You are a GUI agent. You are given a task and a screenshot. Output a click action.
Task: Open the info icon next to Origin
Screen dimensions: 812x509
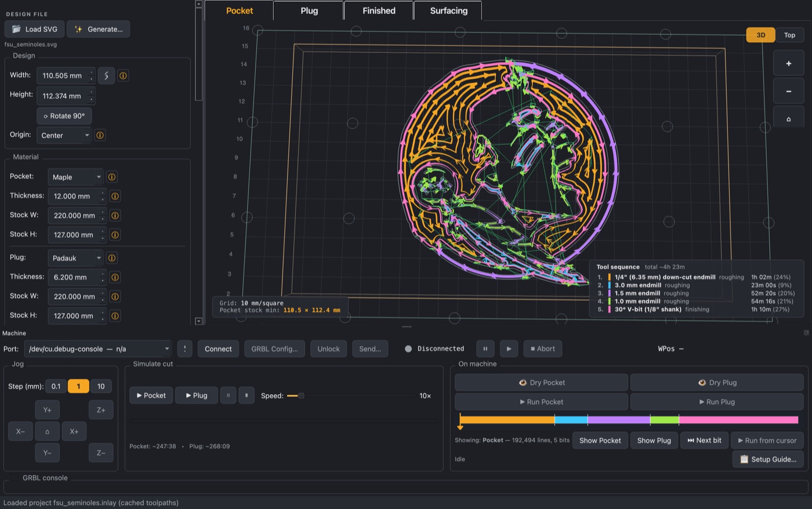100,135
